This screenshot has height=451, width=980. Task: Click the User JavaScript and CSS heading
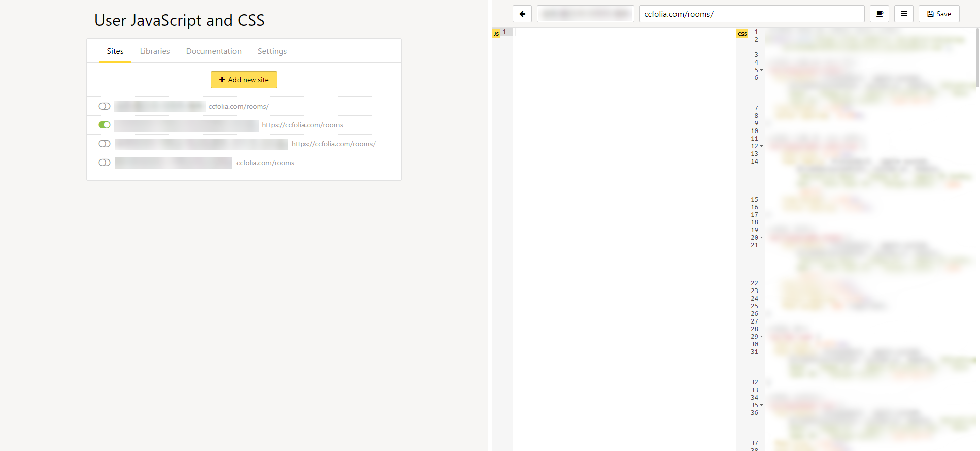180,20
